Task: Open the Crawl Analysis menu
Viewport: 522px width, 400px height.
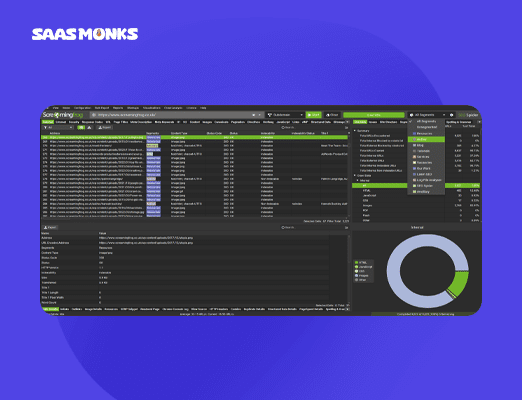Action: [173, 108]
